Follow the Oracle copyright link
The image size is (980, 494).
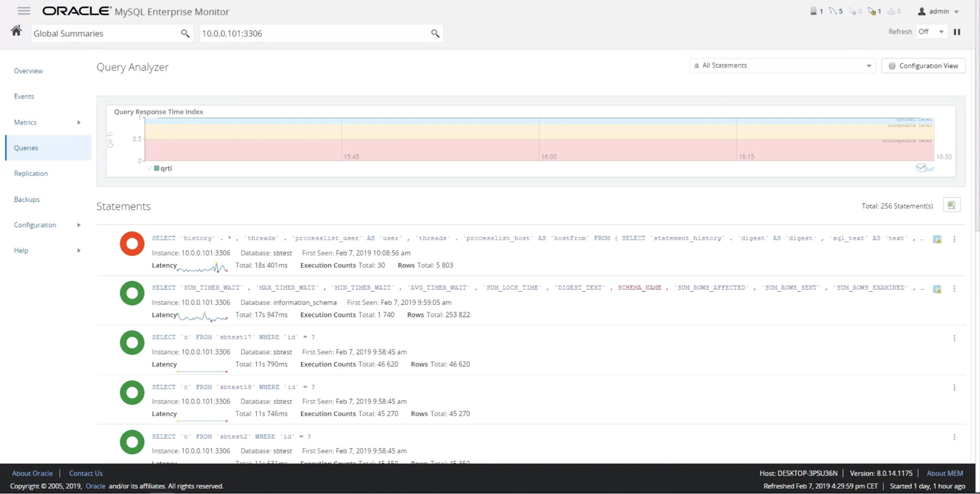click(96, 486)
